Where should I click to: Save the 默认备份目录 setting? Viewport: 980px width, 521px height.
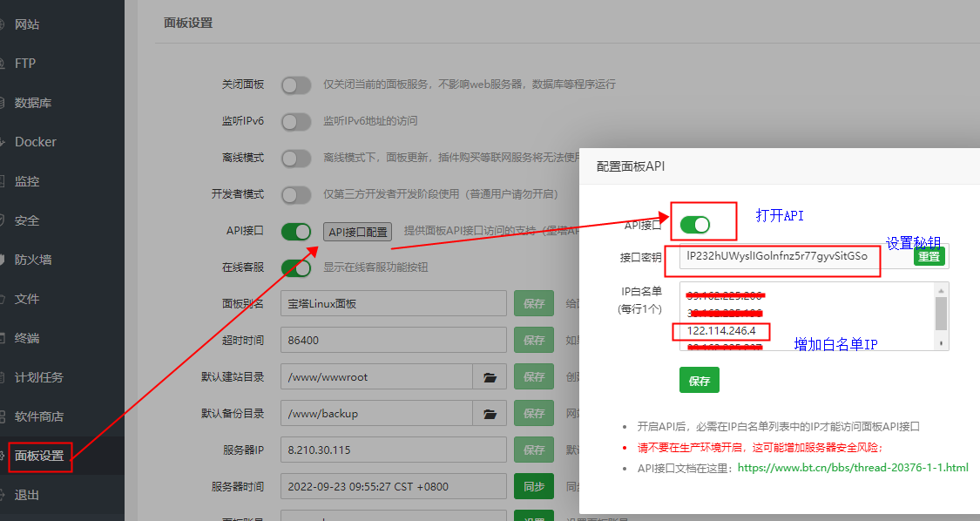tap(534, 414)
